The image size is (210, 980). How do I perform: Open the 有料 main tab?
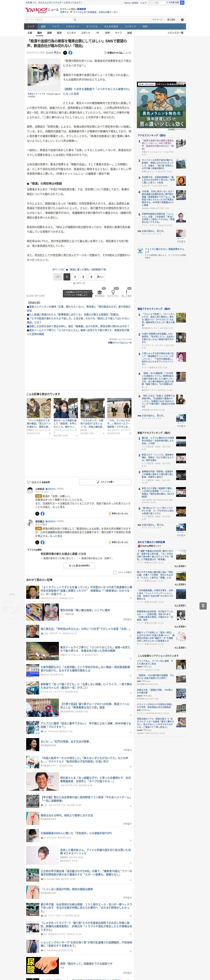pyautogui.click(x=145, y=27)
